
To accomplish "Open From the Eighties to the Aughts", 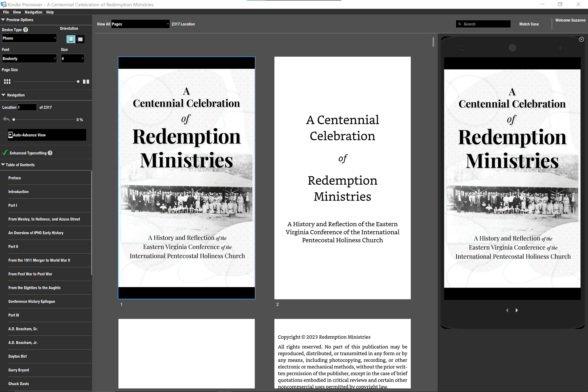I will pos(49,288).
